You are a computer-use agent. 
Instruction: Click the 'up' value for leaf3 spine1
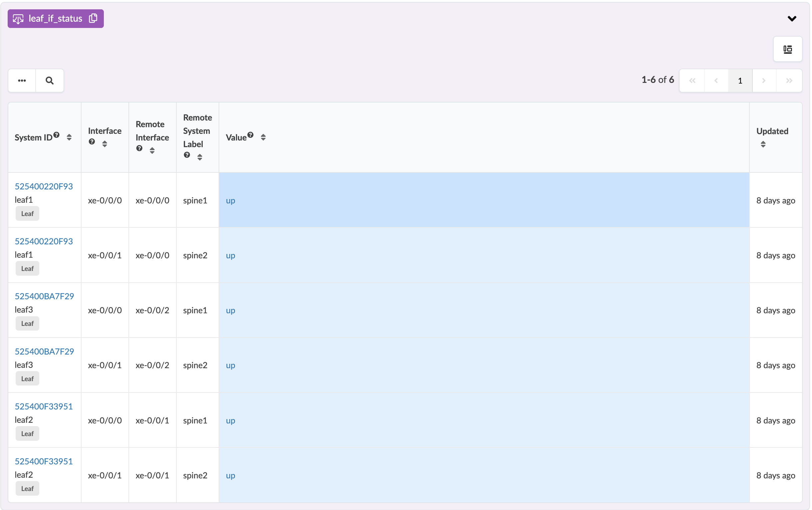(230, 310)
